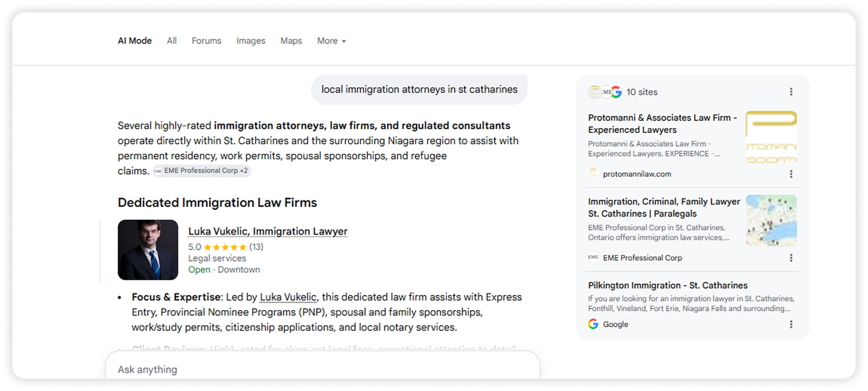Click the map thumbnail for EME result
This screenshot has width=868, height=391.
click(771, 220)
